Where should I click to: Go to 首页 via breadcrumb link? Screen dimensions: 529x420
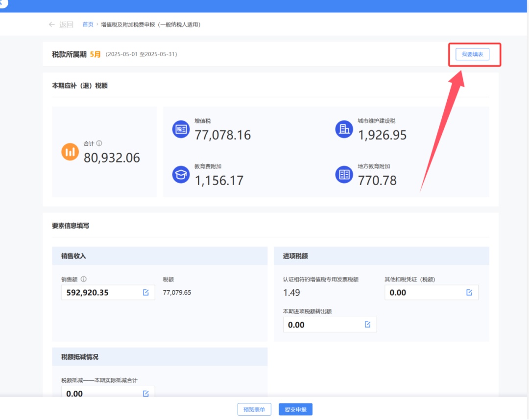point(88,24)
